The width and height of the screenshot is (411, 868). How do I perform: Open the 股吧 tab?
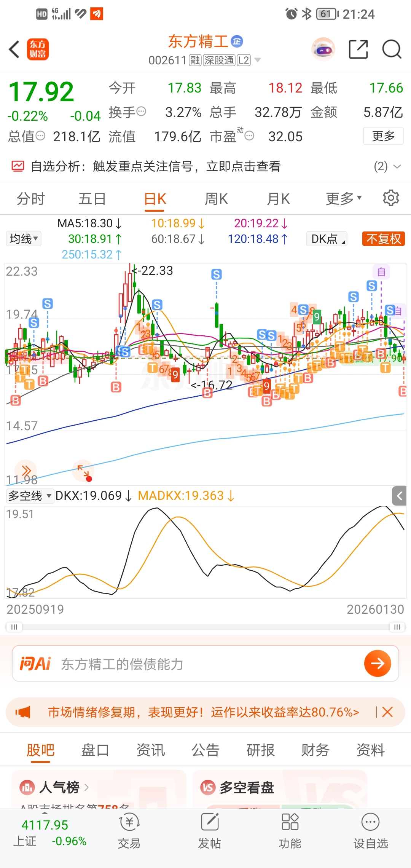click(x=40, y=750)
